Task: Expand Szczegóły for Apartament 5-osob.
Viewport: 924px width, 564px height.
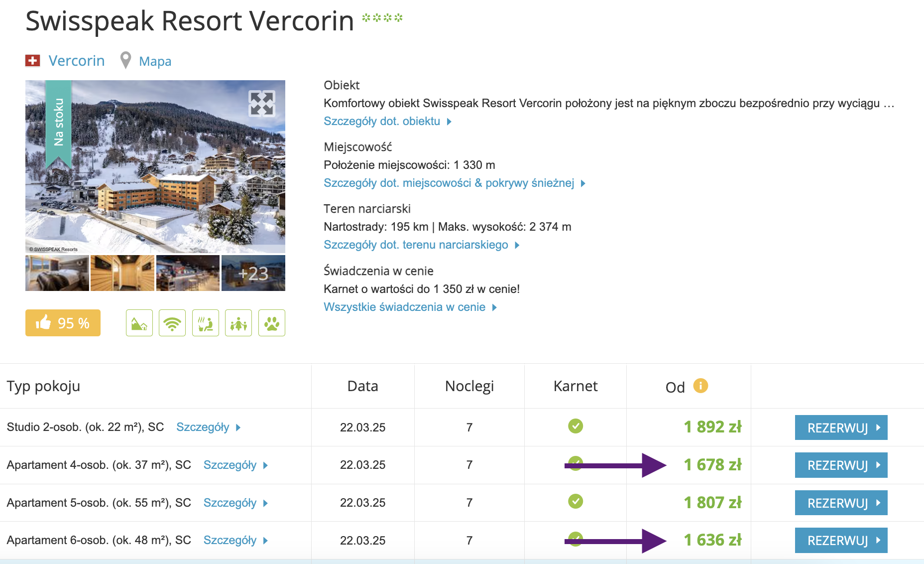Action: click(x=236, y=503)
